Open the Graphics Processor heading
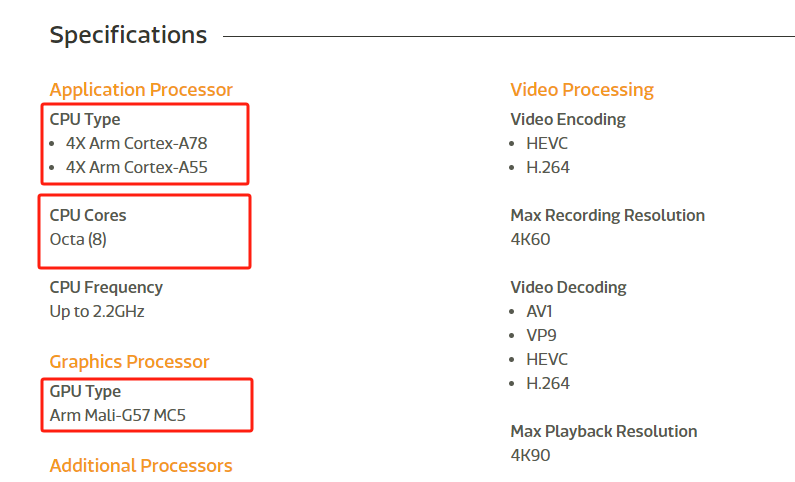The width and height of the screenshot is (795, 482). (130, 362)
